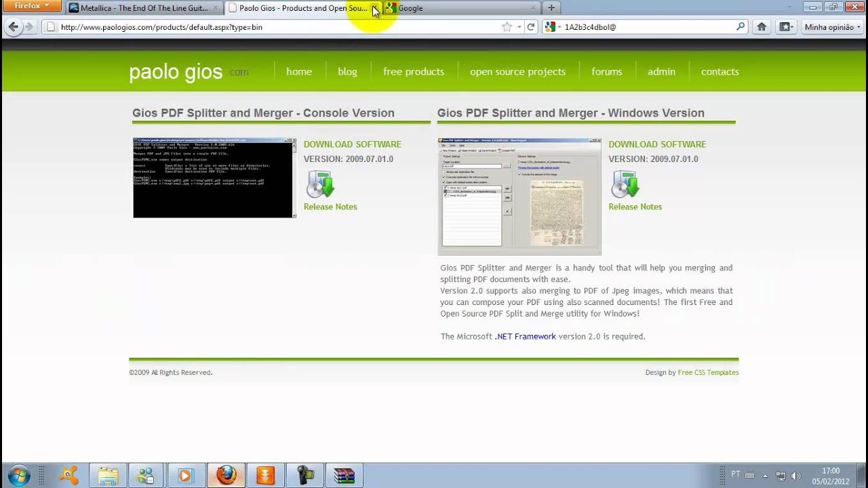Open a new tab with plus button
The image size is (868, 488).
[x=551, y=8]
